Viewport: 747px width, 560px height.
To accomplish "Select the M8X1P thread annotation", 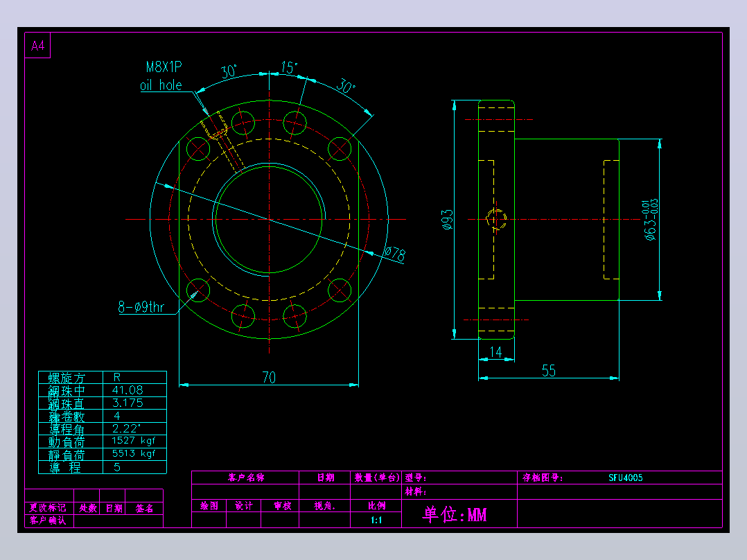I will click(164, 67).
